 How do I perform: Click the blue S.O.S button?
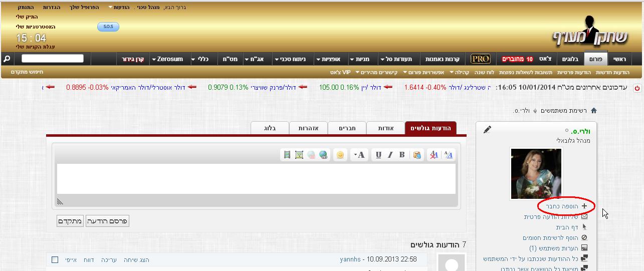(x=108, y=27)
